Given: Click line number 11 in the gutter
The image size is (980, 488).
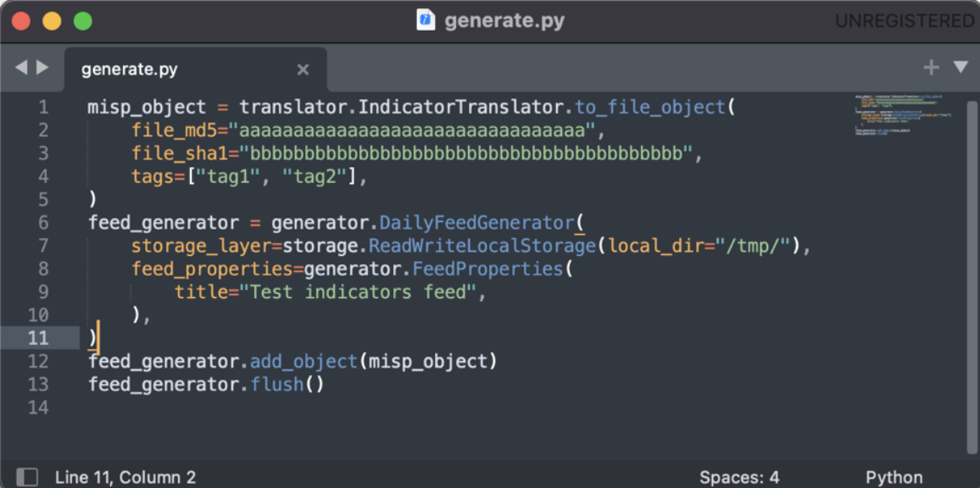Looking at the screenshot, I should (x=38, y=338).
